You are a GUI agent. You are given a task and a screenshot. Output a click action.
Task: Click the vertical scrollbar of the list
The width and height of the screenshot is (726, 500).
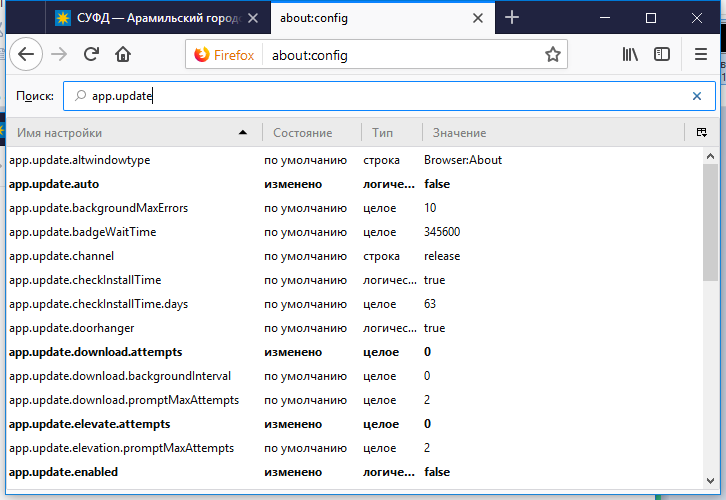tap(709, 350)
